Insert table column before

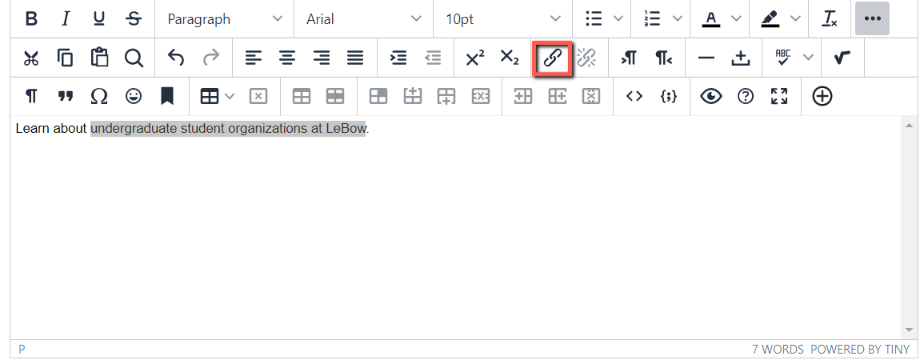[x=523, y=96]
